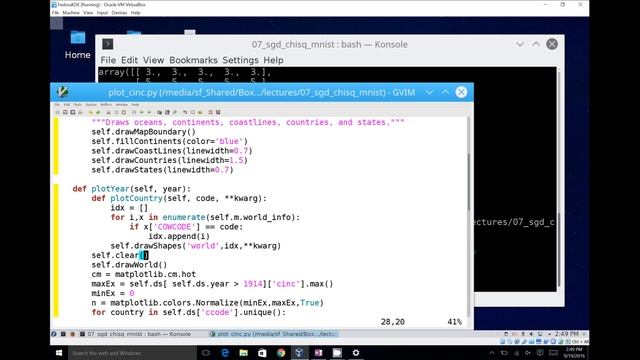
Task: Open the VirtualBox Machine menu
Action: 71,13
